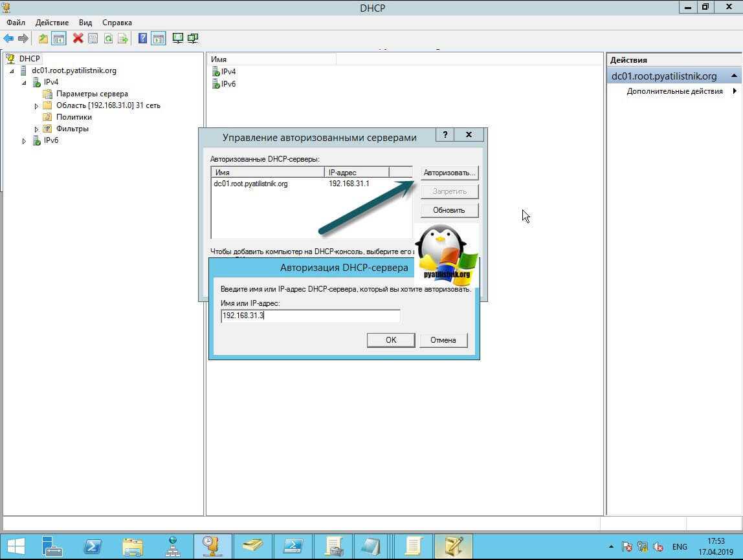The height and width of the screenshot is (560, 743).
Task: Expand the Фильтры tree node
Action: coord(37,129)
